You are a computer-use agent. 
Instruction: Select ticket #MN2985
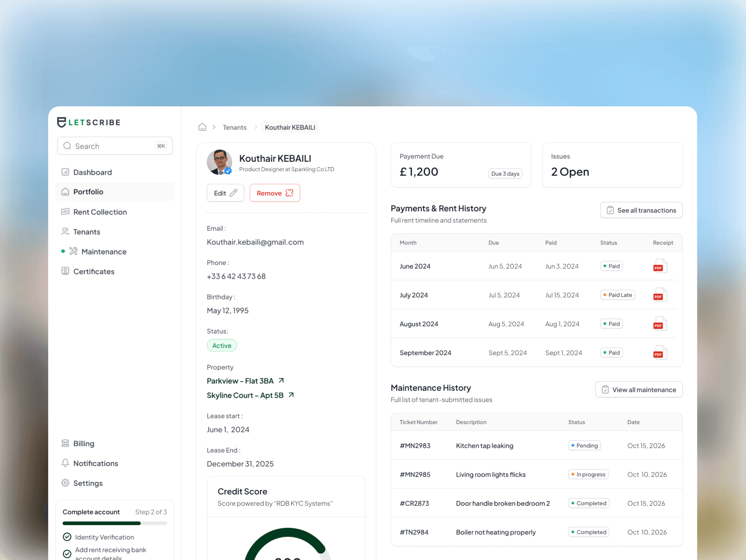click(537, 474)
